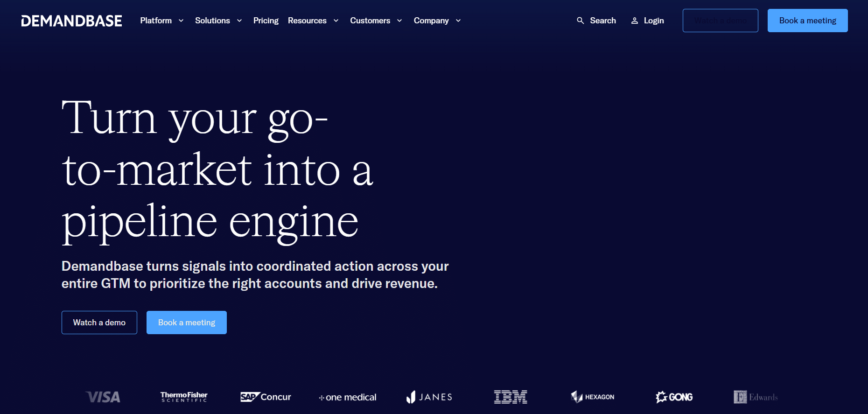This screenshot has width=868, height=414.
Task: Click the Hexagon logo
Action: coord(593,397)
